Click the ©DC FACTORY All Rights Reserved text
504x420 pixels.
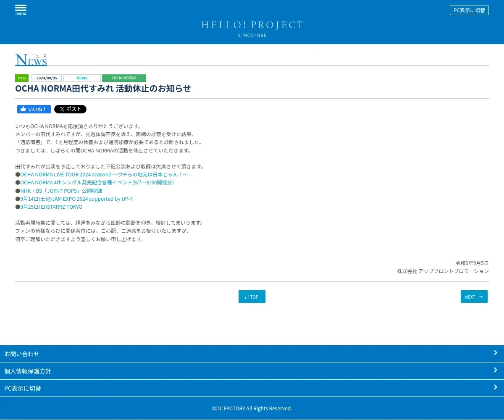tap(252, 408)
